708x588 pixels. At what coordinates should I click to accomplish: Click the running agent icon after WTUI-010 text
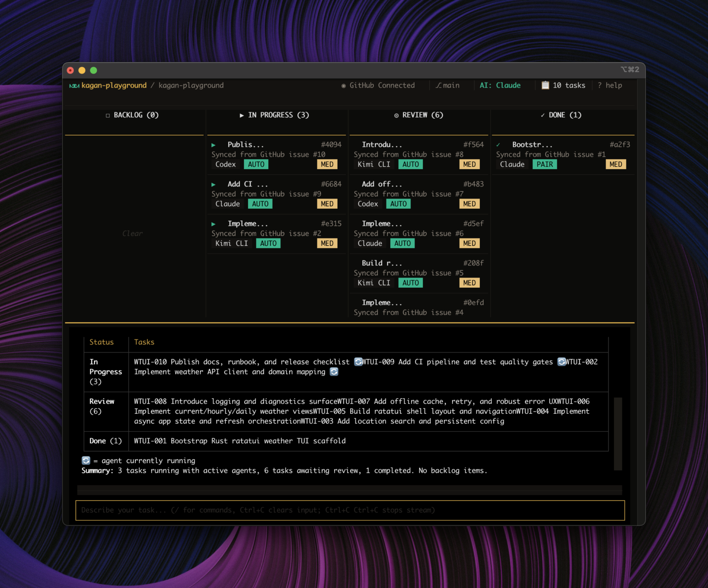coord(358,362)
